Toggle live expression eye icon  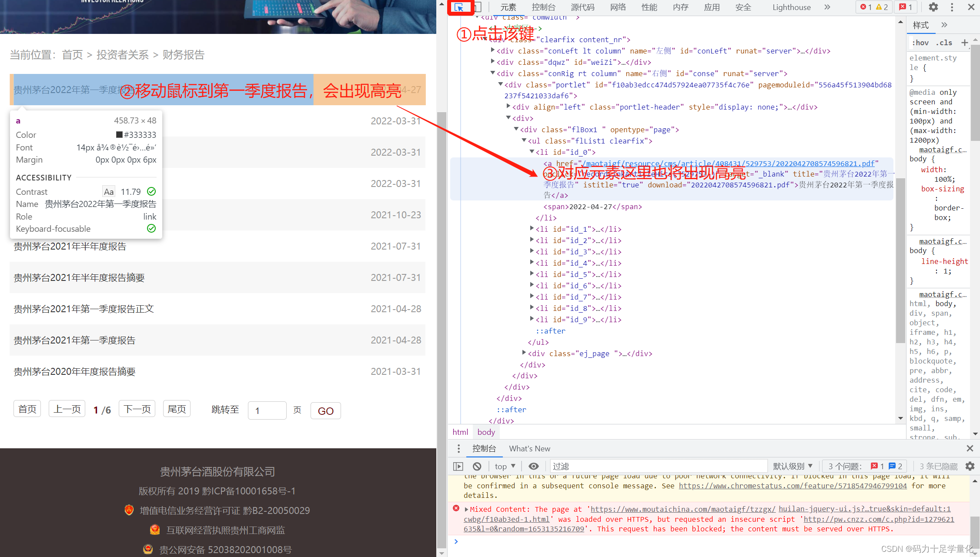(534, 466)
